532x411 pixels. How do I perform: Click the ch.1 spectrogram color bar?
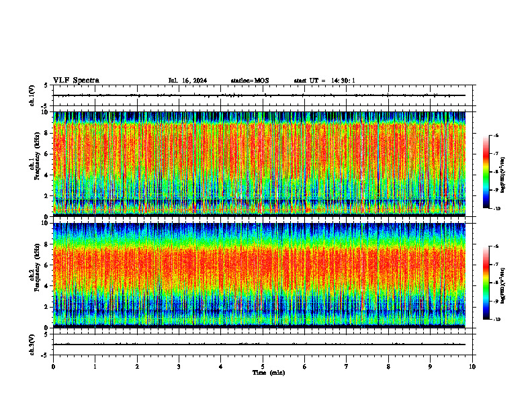point(486,172)
